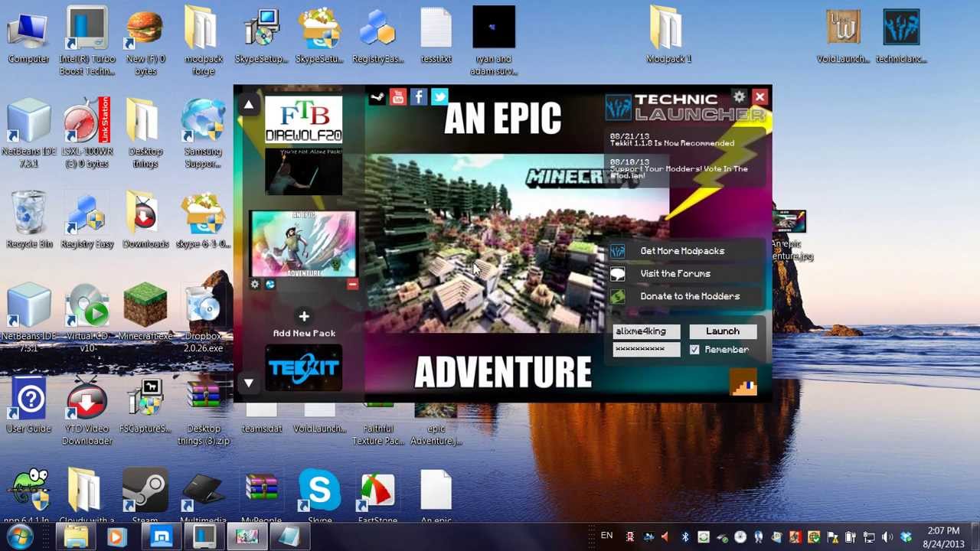Focus the password field
Image resolution: width=980 pixels, height=551 pixels.
coord(646,350)
